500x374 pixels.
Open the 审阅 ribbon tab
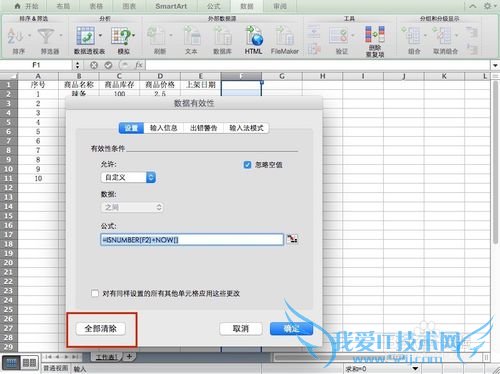click(280, 6)
